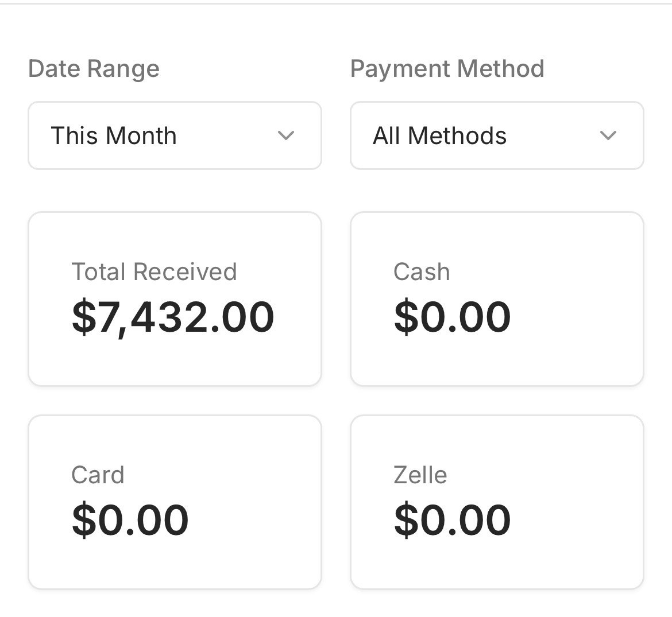
Task: Click the Zelle heading text
Action: pyautogui.click(x=420, y=475)
